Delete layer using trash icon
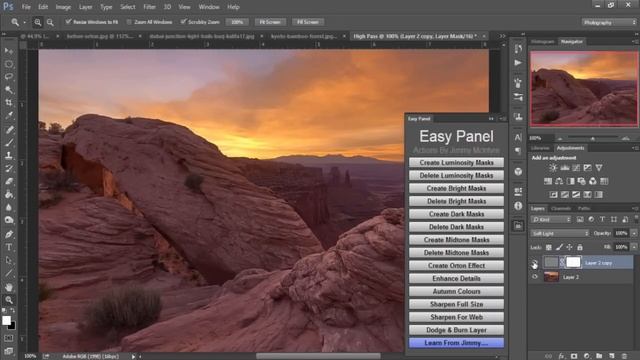 (x=623, y=356)
